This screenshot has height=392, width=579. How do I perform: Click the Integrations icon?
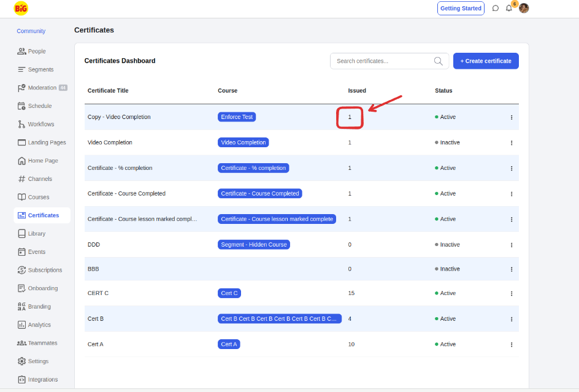22,380
